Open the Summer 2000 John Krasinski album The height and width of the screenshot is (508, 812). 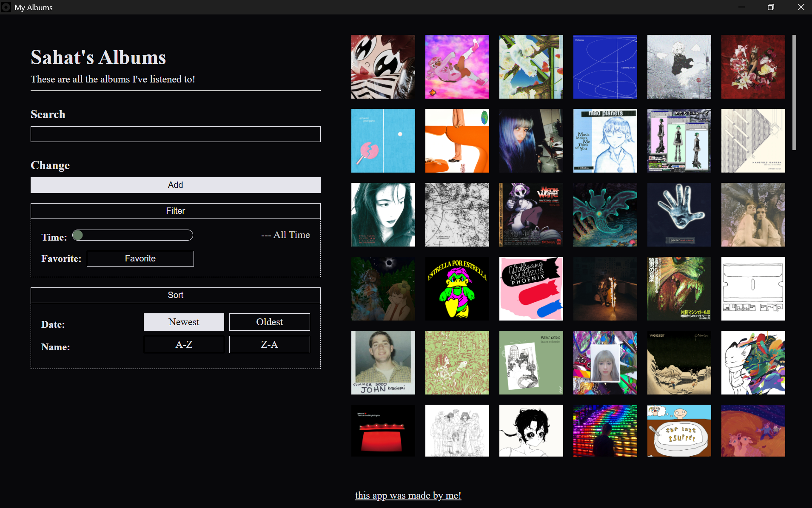pos(383,362)
